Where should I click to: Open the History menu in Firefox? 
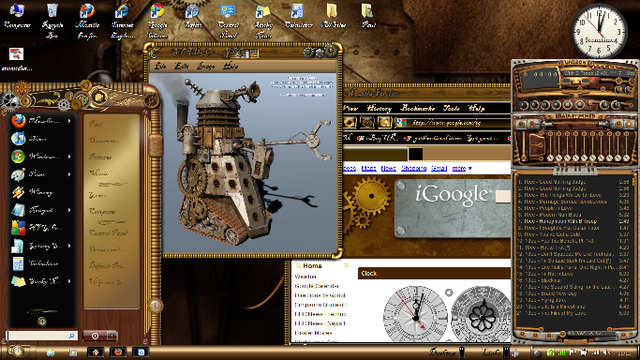pos(379,108)
